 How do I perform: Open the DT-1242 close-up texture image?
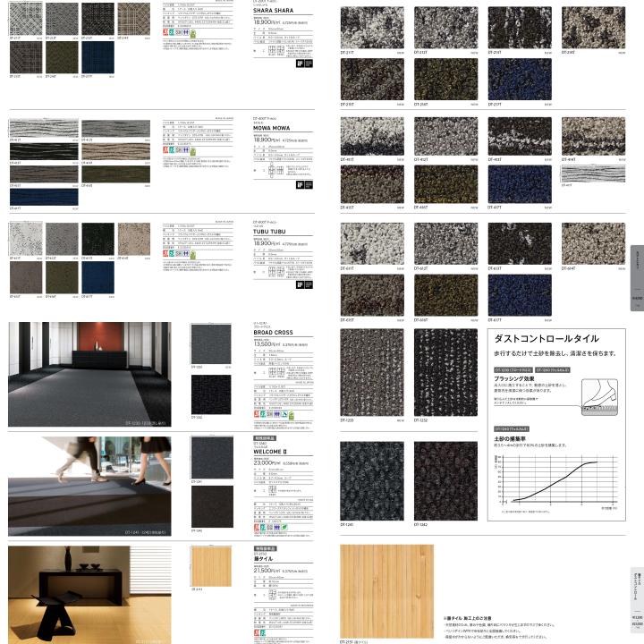(x=445, y=481)
